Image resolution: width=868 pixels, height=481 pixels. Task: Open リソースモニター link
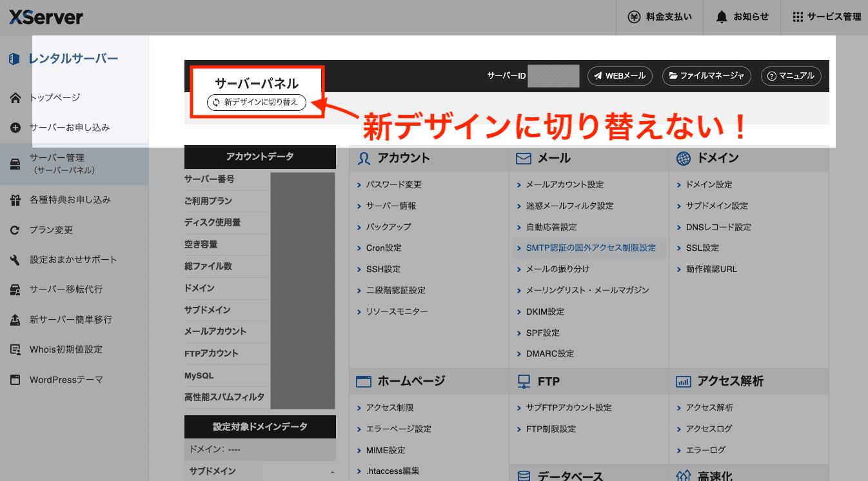pos(397,311)
